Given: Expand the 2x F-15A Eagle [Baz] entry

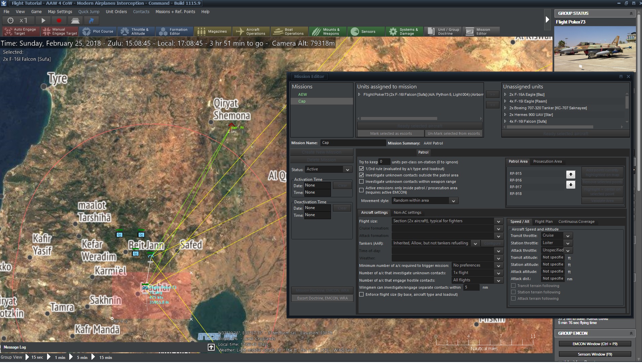Looking at the screenshot, I should pos(505,94).
